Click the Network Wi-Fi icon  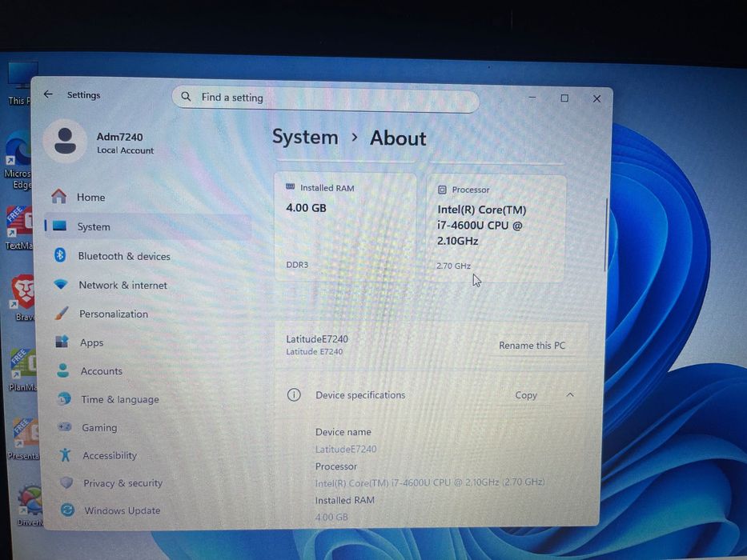click(x=61, y=284)
